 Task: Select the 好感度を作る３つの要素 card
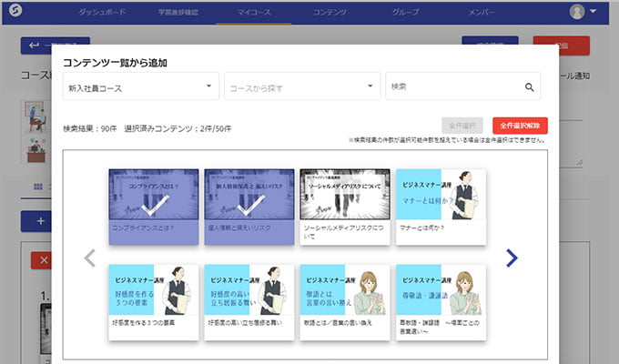point(154,302)
